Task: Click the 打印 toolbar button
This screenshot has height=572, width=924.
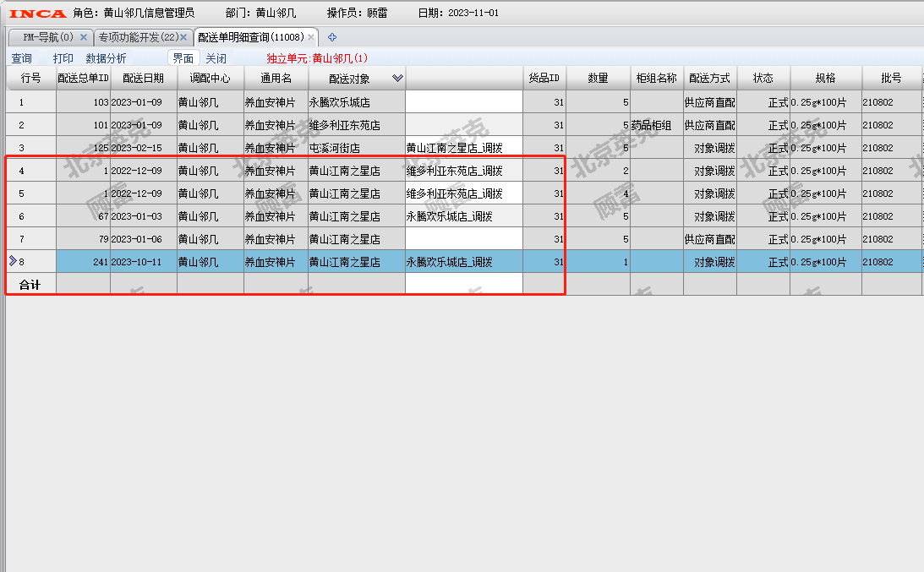Action: click(63, 58)
